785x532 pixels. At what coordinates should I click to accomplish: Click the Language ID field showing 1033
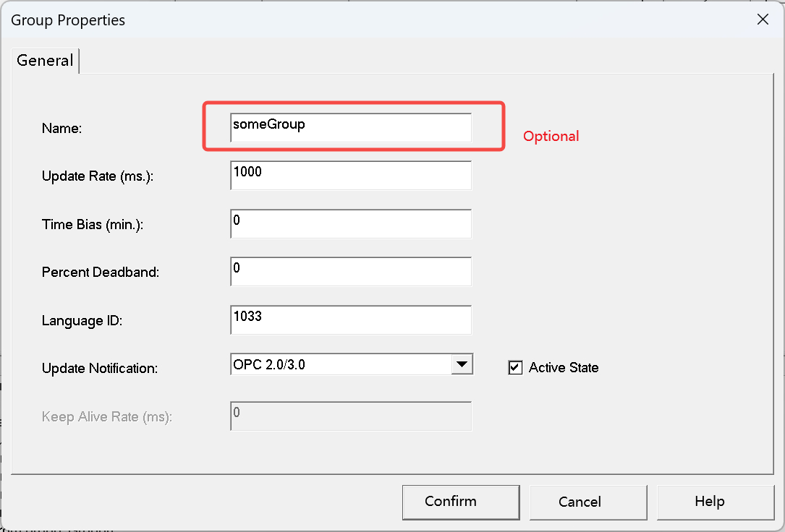[351, 320]
